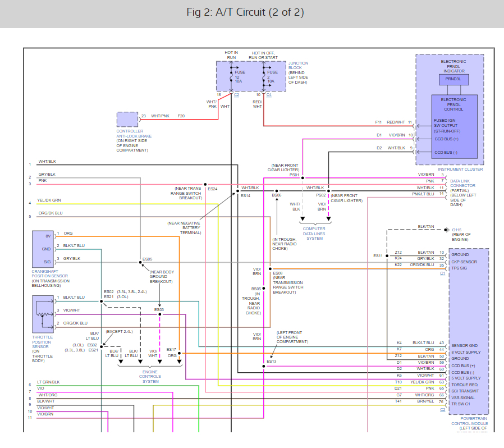Click the ES14 splice point
The image size is (504, 448).
tap(238, 191)
